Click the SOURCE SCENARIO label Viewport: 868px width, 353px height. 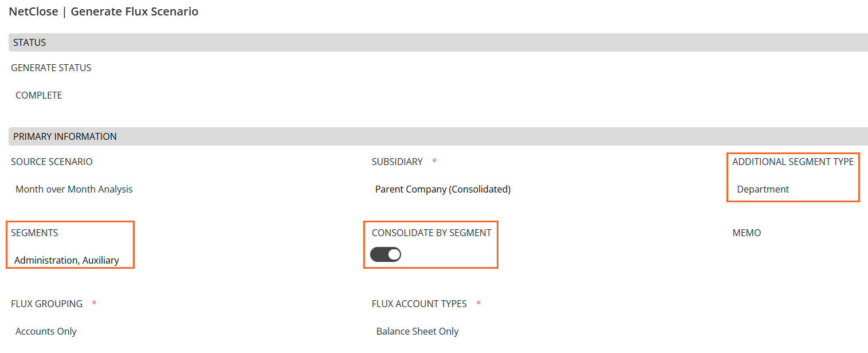52,162
